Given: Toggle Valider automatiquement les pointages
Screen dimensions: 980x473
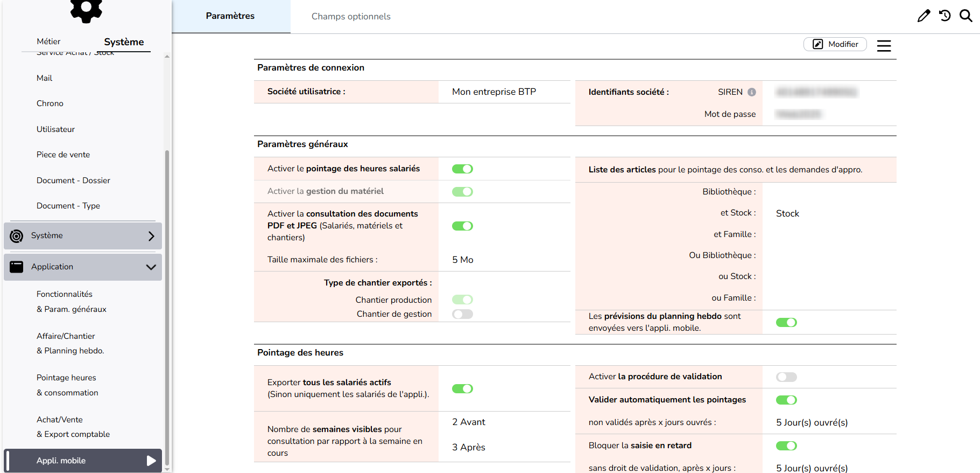Looking at the screenshot, I should click(786, 400).
